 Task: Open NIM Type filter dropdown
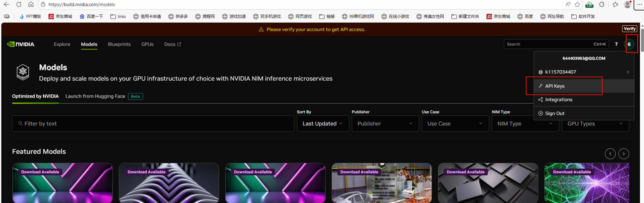pyautogui.click(x=526, y=123)
